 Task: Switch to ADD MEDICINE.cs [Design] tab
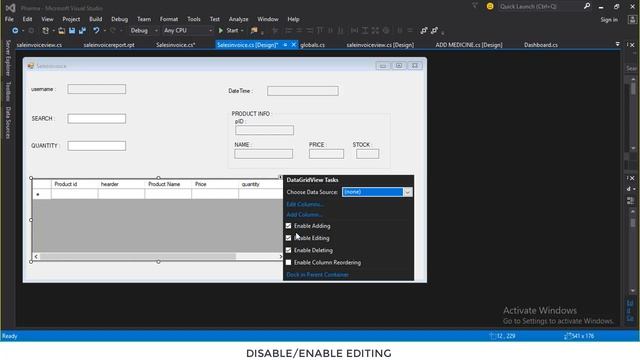(x=469, y=45)
